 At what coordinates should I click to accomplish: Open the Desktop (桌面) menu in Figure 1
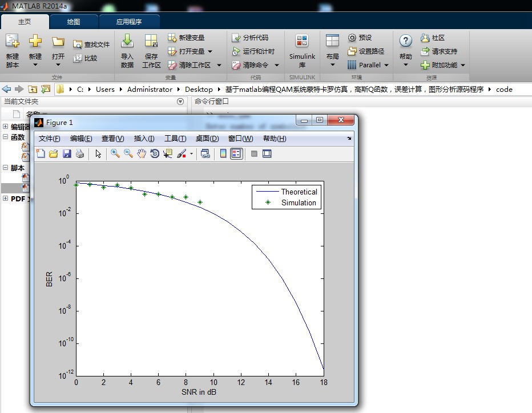tap(207, 139)
